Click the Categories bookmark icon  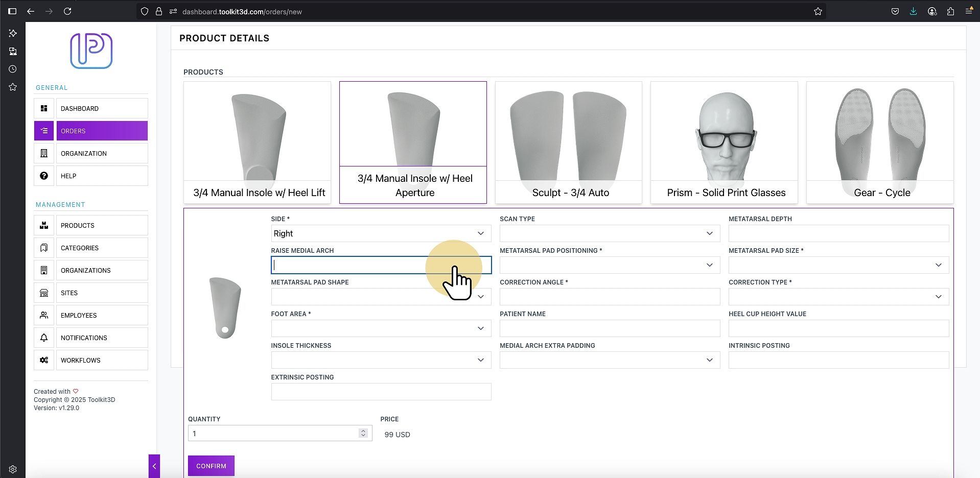[44, 248]
